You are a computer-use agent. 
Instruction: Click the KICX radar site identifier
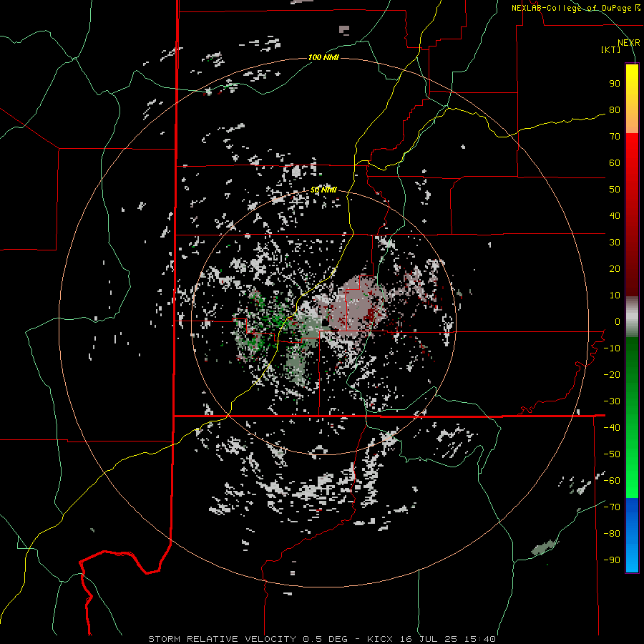(380, 639)
